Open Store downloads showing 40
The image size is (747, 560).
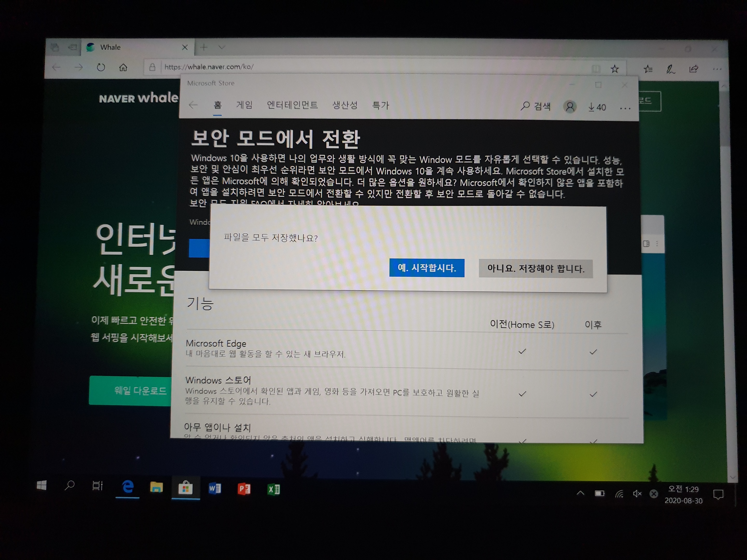click(x=597, y=107)
